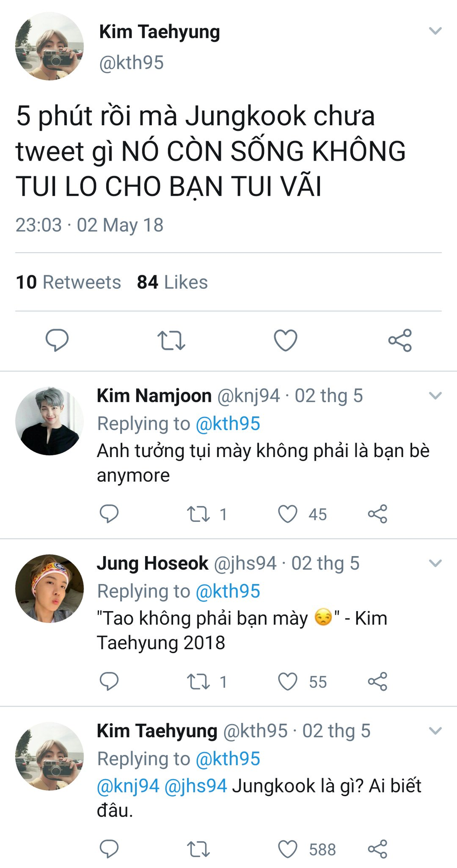457x868 pixels.
Task: Share the main tweet
Action: [x=400, y=340]
